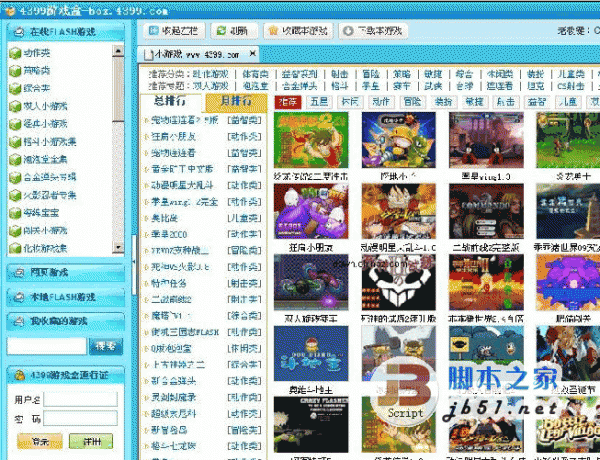This screenshot has height=460, width=600.
Task: Click the star icon of 收藏本游戏
Action: pos(273,31)
